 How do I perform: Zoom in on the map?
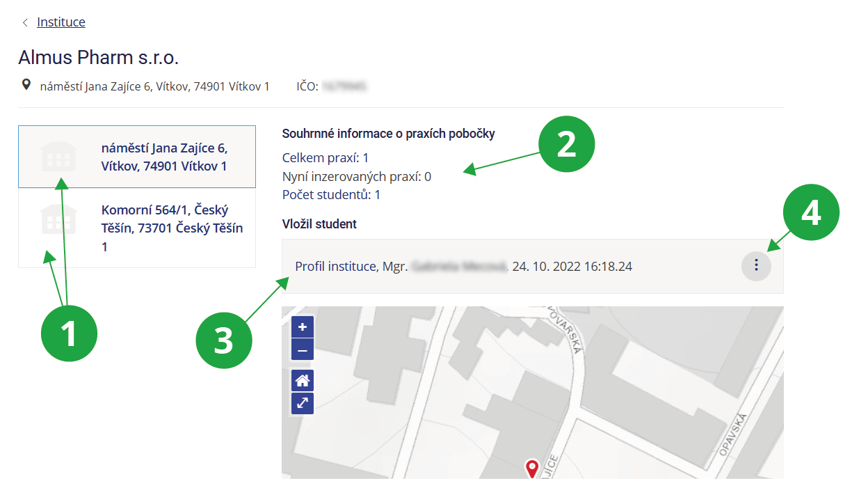click(x=303, y=327)
